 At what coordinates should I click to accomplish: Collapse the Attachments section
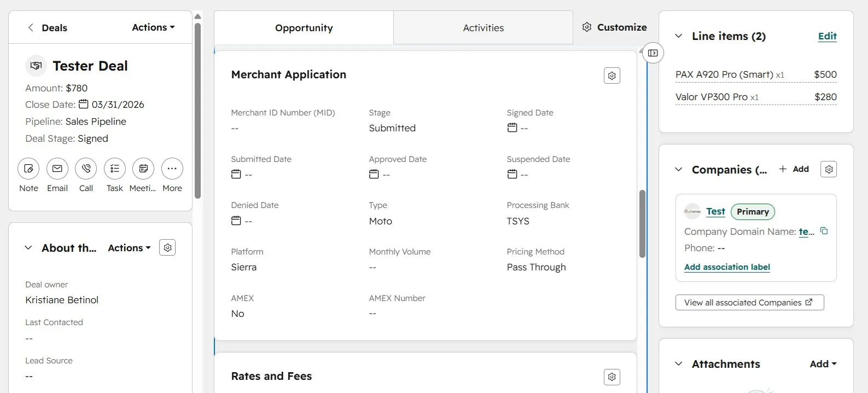pyautogui.click(x=679, y=364)
